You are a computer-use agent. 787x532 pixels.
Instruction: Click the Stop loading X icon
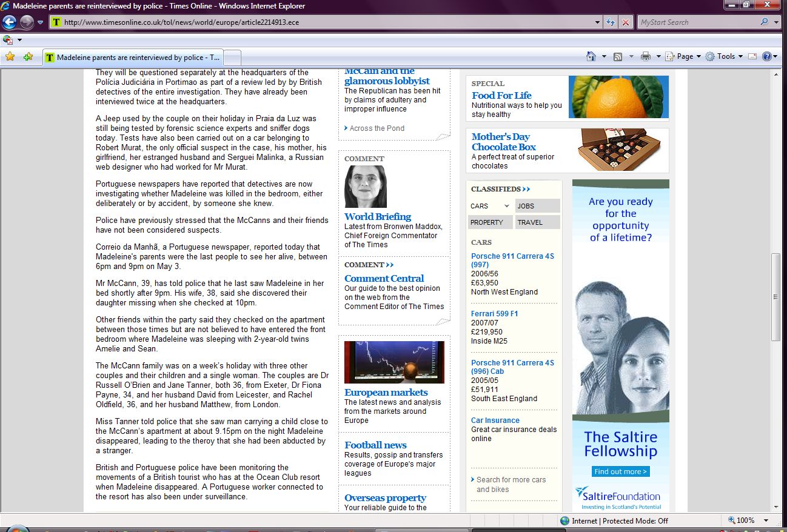[x=626, y=22]
